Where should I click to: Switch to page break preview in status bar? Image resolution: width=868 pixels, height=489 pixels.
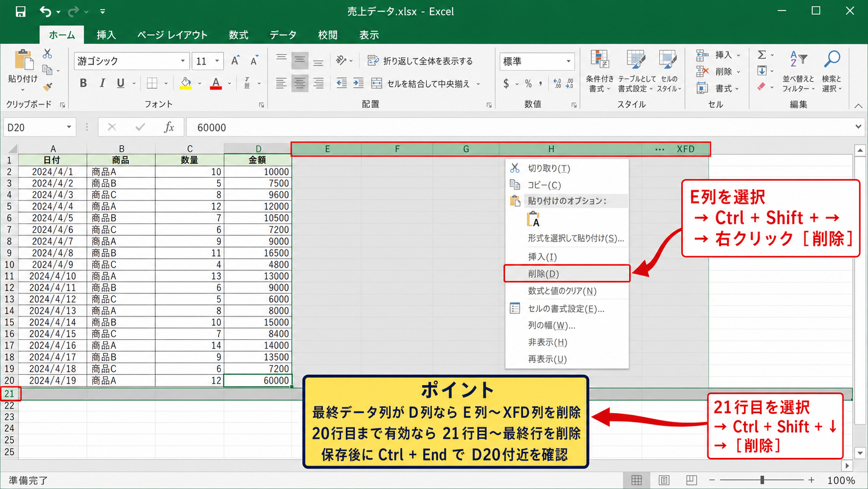691,480
